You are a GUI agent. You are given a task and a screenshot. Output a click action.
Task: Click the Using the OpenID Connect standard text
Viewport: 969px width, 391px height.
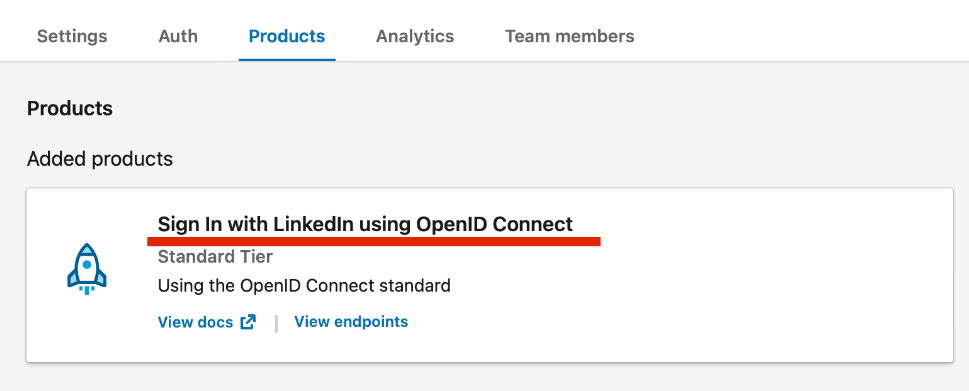point(304,286)
